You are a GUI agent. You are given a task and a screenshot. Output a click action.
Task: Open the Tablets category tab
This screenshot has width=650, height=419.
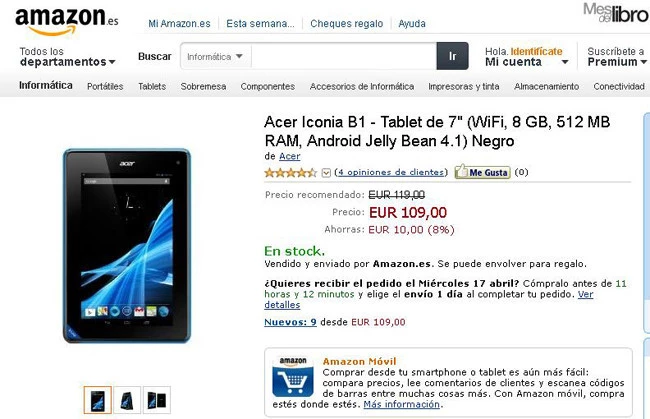152,87
